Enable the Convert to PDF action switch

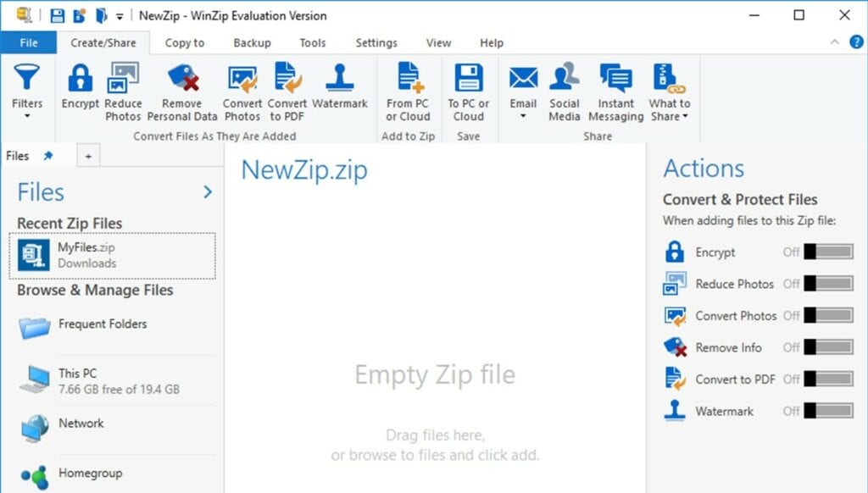(x=826, y=379)
